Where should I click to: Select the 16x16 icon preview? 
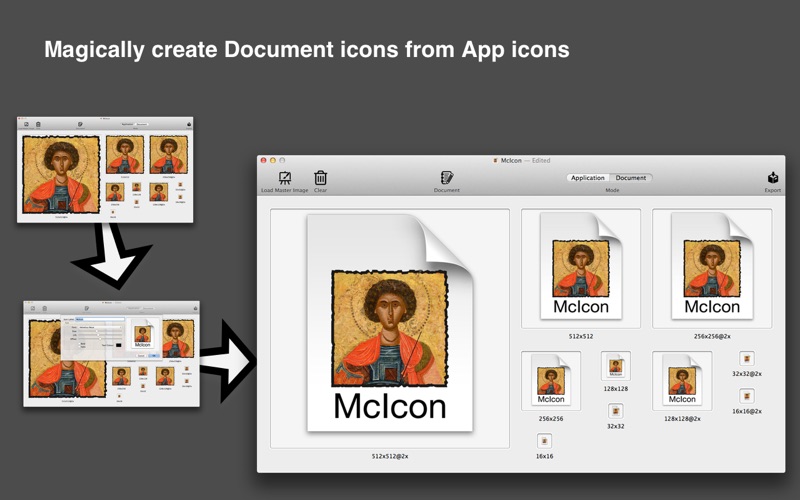click(x=544, y=441)
